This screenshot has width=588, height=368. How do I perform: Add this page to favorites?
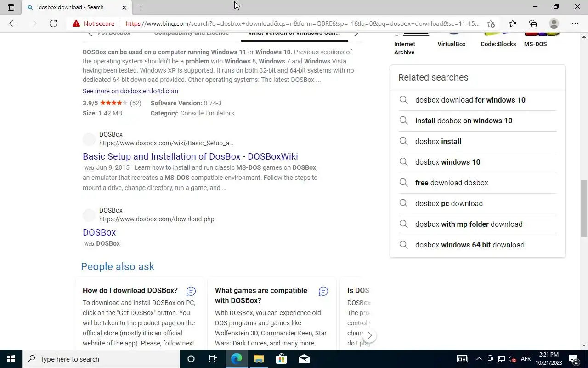coord(491,23)
